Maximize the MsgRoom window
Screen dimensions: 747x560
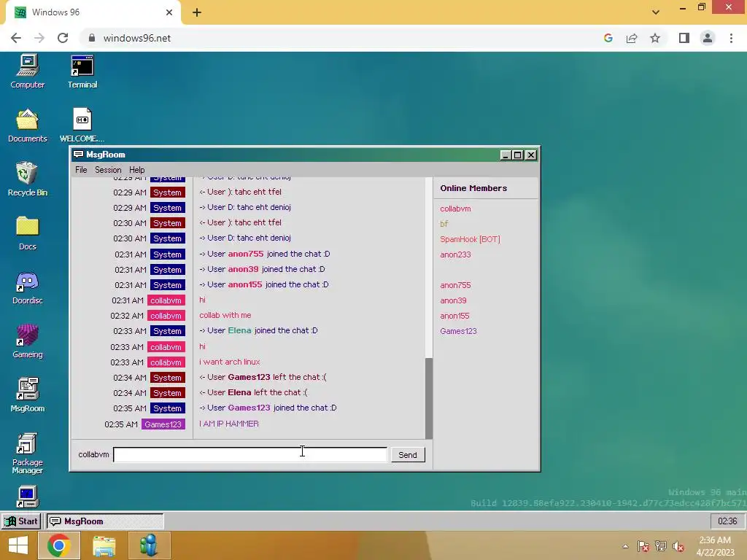point(518,155)
